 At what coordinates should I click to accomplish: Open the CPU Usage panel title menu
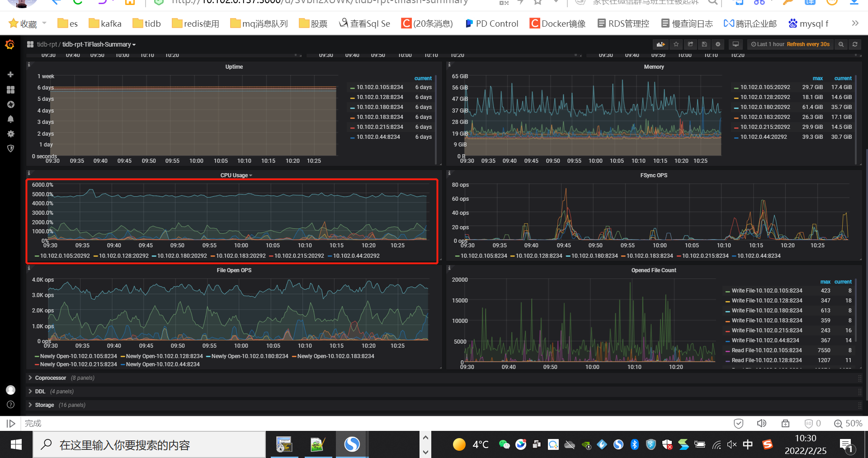click(236, 175)
